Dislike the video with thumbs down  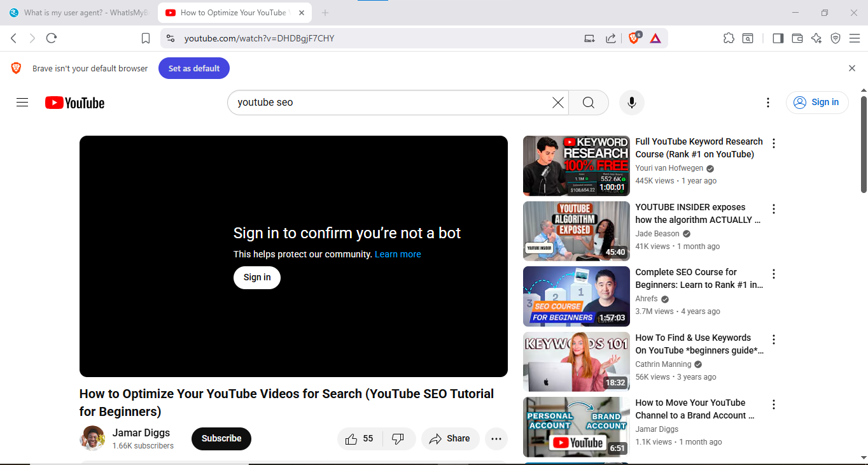tap(398, 439)
